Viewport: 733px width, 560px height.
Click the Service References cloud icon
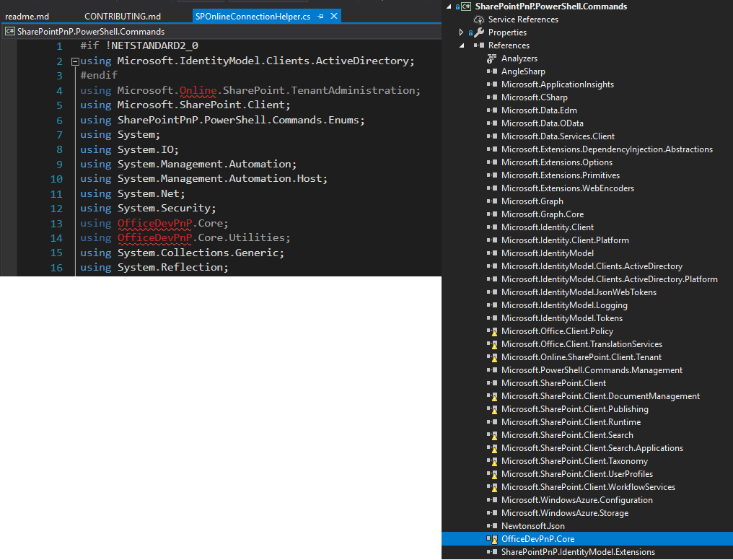(479, 19)
